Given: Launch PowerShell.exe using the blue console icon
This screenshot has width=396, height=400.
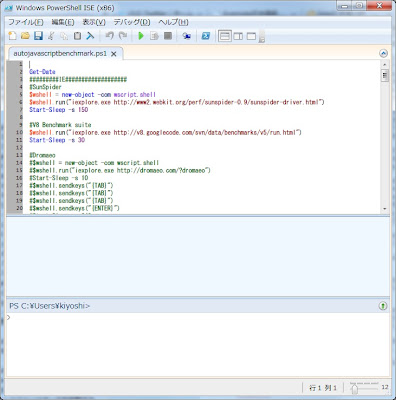Looking at the screenshot, I should click(206, 36).
